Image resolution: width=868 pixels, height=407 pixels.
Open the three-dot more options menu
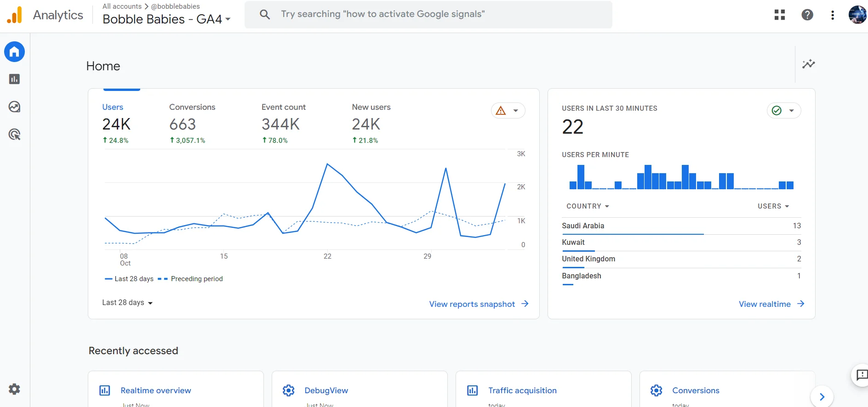click(833, 15)
